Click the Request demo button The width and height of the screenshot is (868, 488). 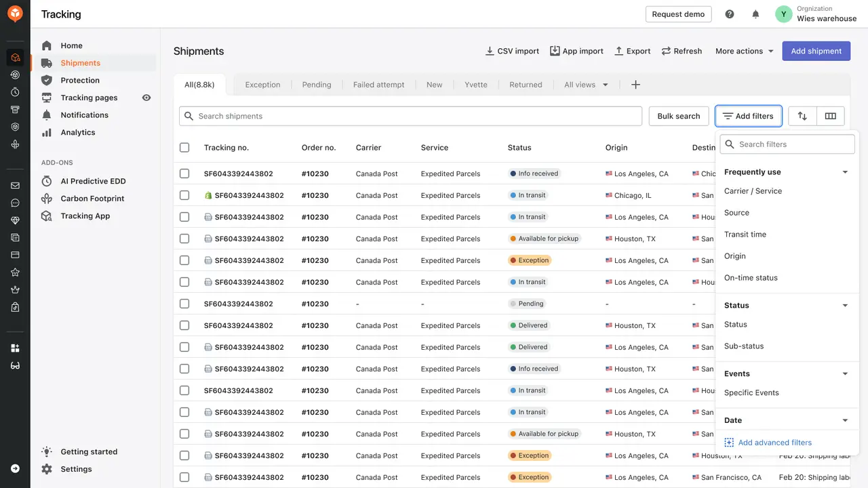click(x=678, y=14)
